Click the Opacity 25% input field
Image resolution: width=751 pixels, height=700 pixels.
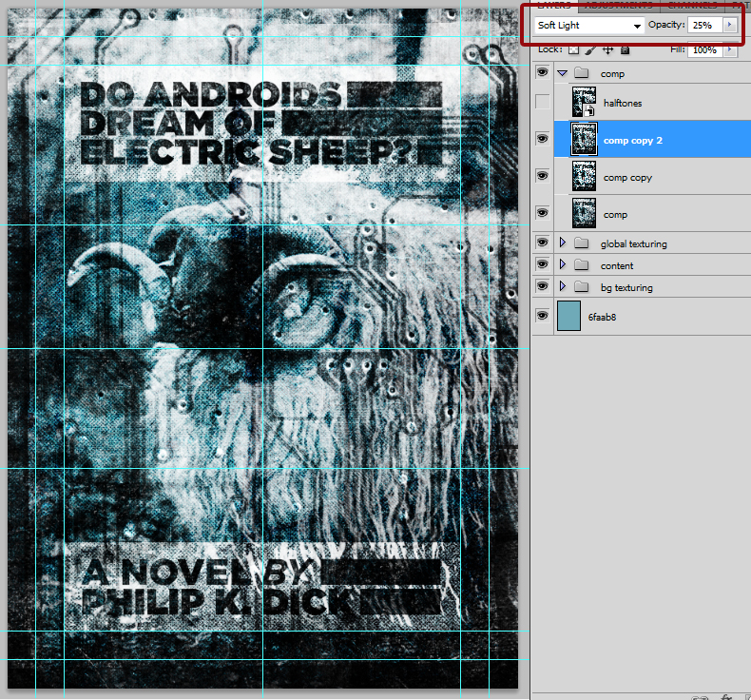(704, 26)
